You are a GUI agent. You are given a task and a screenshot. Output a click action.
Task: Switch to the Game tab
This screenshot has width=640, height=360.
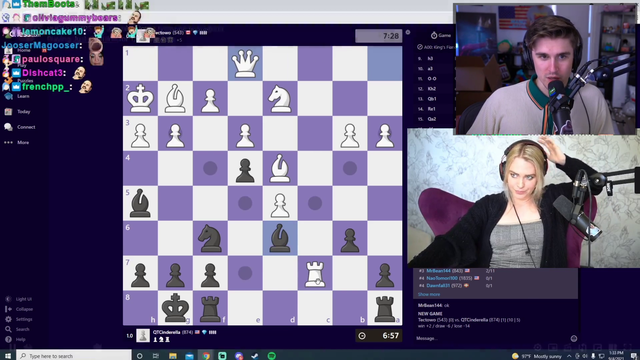click(442, 36)
